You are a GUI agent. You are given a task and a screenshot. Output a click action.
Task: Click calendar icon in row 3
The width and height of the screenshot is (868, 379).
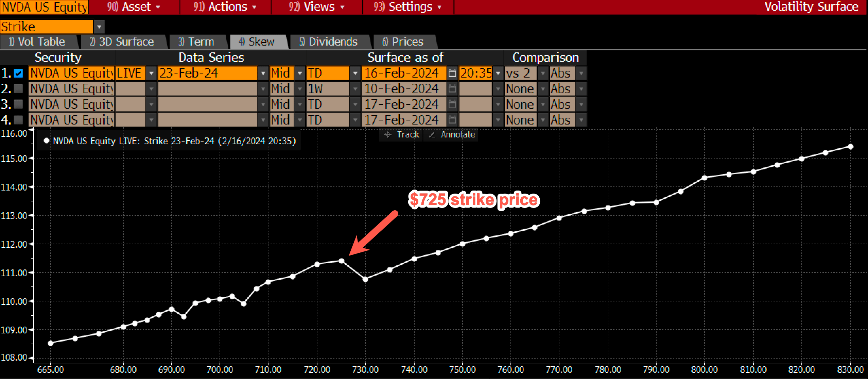(452, 104)
